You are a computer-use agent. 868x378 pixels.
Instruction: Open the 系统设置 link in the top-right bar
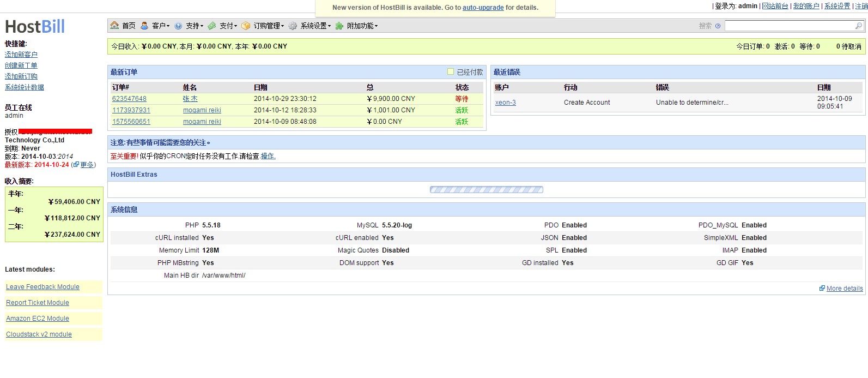coord(837,6)
